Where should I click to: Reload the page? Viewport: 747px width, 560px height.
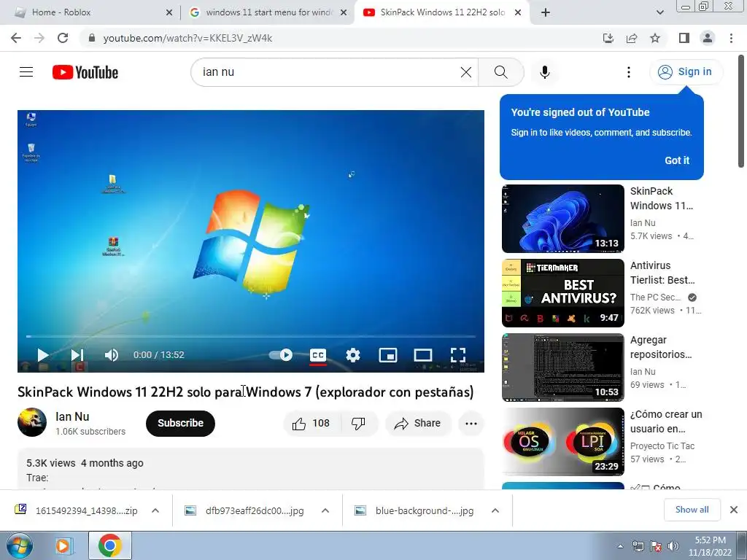pyautogui.click(x=63, y=38)
